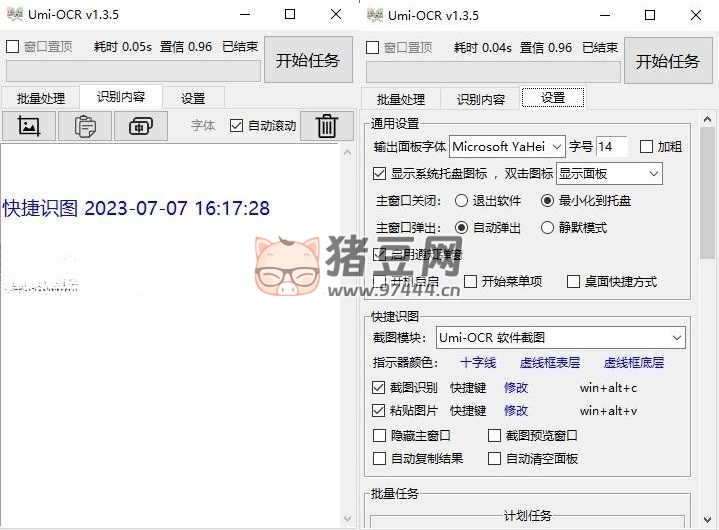Click the screenshot capture icon button

point(29,126)
